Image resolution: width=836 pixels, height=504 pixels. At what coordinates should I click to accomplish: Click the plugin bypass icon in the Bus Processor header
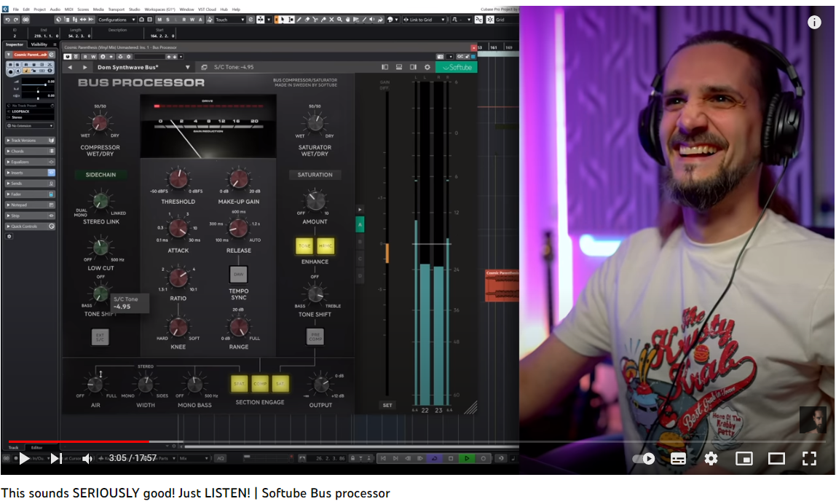pos(68,55)
